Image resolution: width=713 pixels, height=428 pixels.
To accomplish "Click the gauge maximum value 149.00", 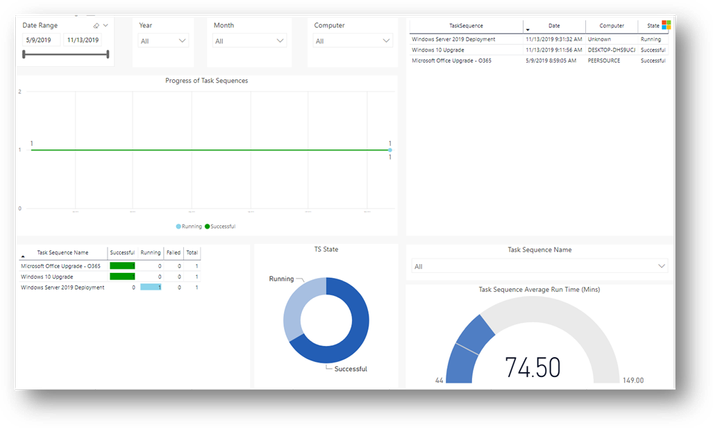I will point(633,380).
